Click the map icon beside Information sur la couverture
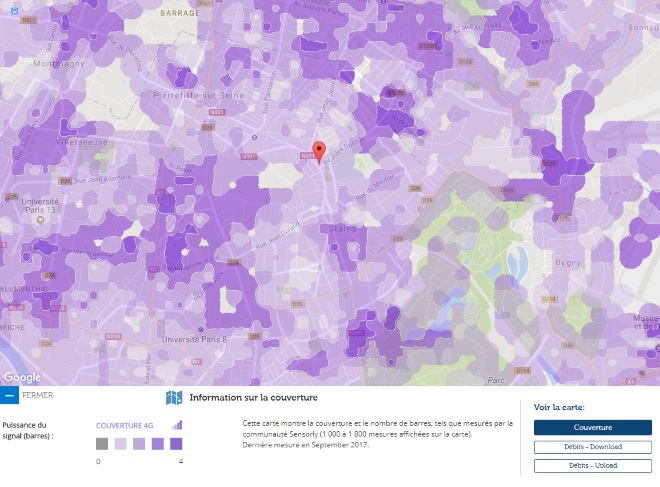Viewport: 660px width, 487px height. 174,397
